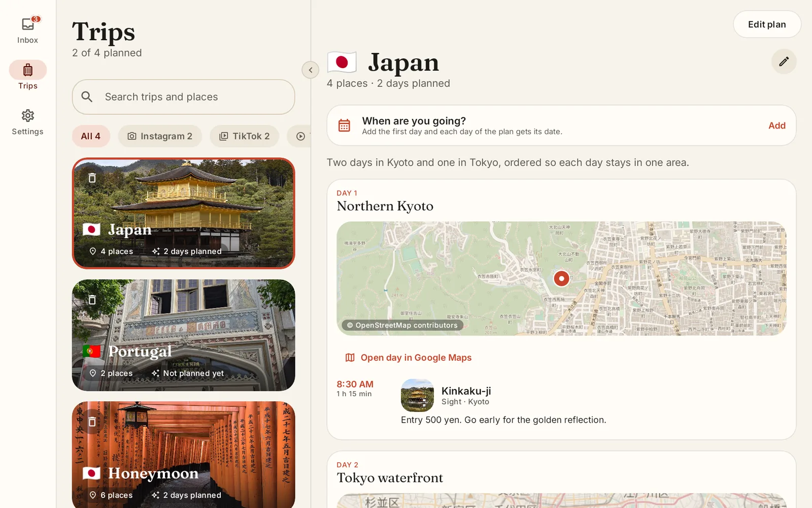Click the Entry 500 yen note text
Viewport: 812px width, 508px height.
click(503, 420)
